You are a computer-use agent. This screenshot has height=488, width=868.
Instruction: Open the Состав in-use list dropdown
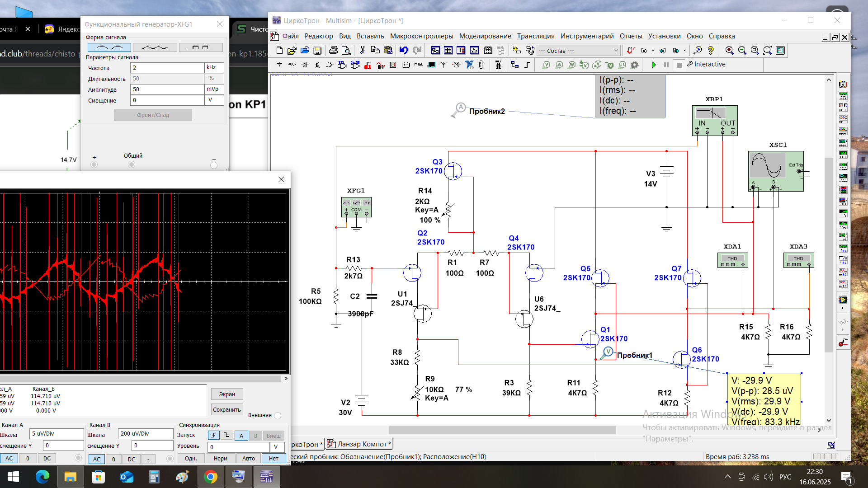(616, 51)
